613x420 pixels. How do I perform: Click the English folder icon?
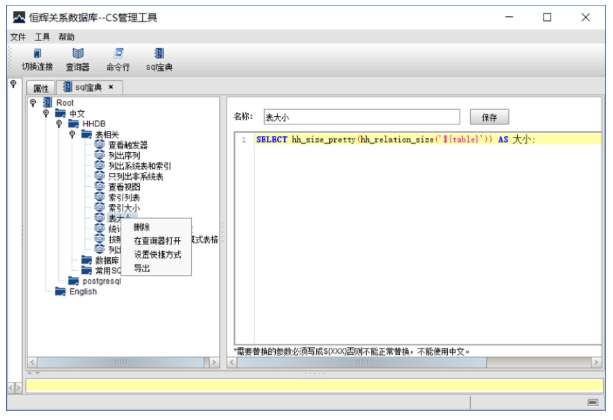60,291
